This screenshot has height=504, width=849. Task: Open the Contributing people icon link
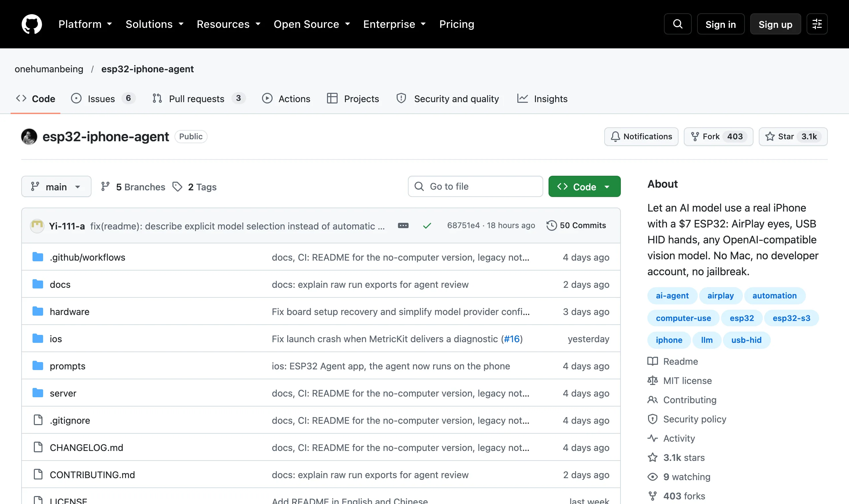tap(682, 400)
